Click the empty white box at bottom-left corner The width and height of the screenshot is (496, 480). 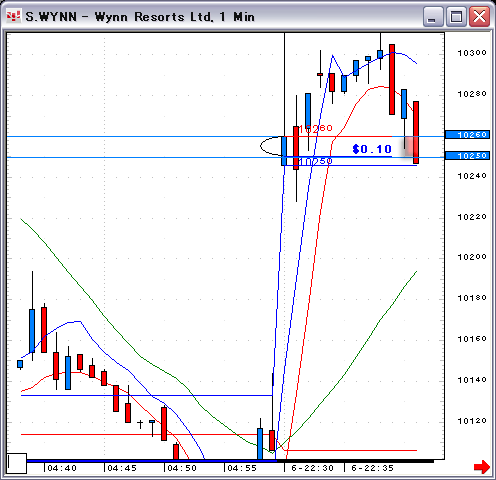click(x=17, y=463)
